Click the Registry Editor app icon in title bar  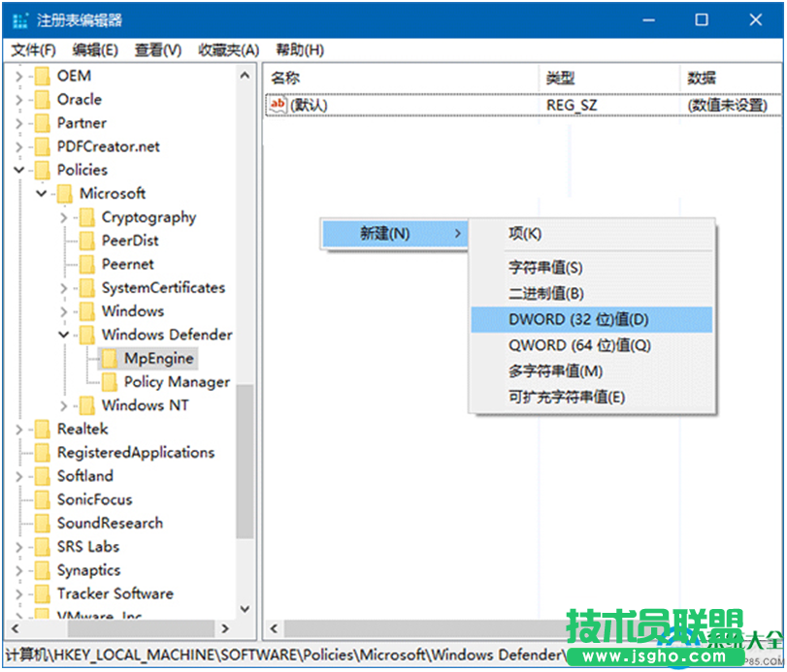pos(20,20)
